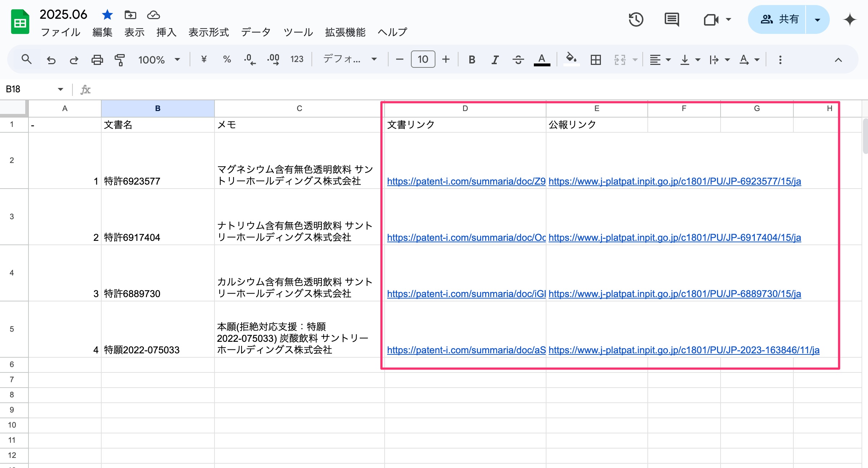Open the 拡張機能 menu

[x=345, y=32]
